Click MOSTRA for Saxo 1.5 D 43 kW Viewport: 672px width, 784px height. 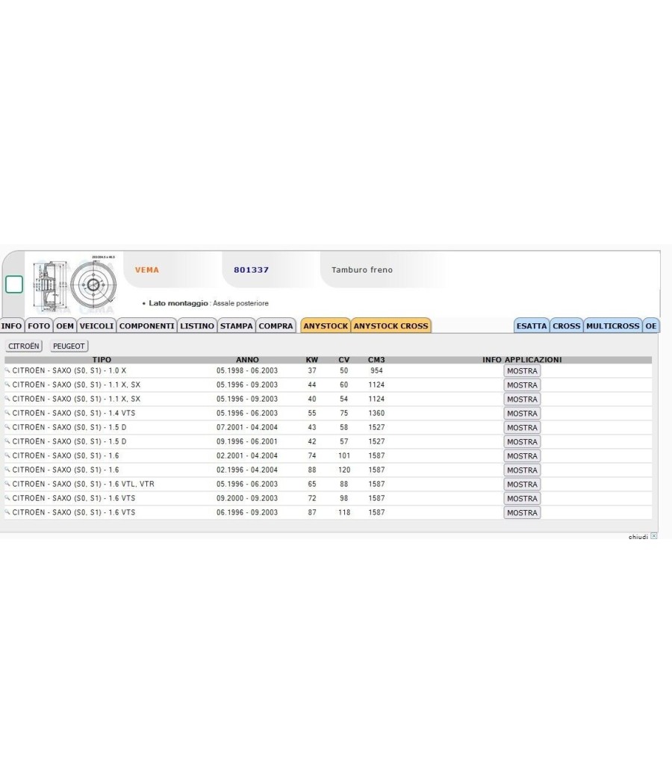pyautogui.click(x=522, y=428)
